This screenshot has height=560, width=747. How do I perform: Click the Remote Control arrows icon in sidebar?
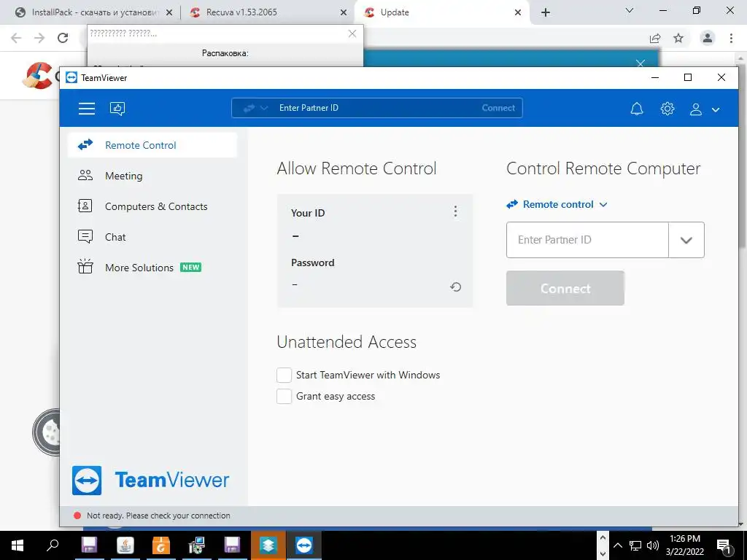[85, 145]
